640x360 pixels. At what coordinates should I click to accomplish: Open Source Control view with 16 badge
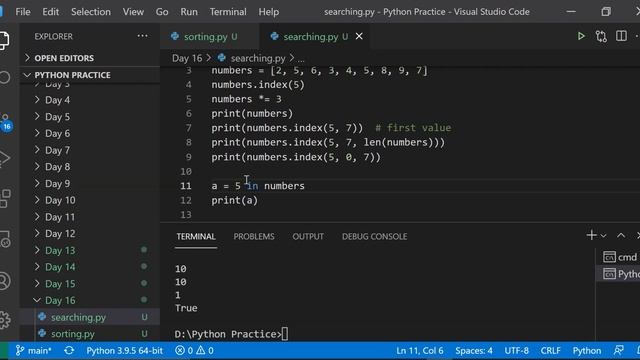(x=5, y=122)
